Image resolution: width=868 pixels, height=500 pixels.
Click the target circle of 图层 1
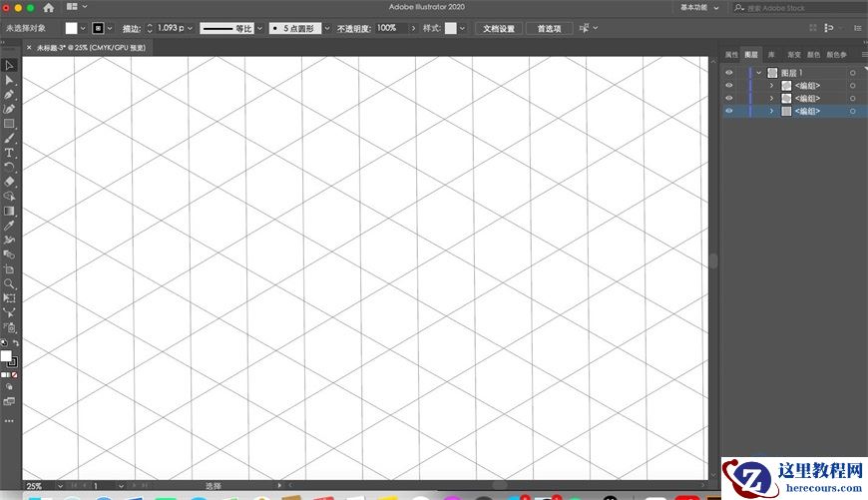852,73
